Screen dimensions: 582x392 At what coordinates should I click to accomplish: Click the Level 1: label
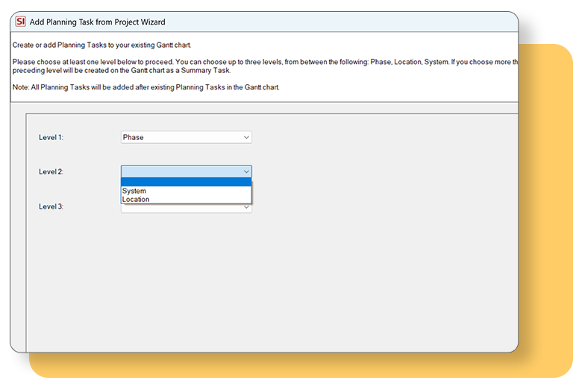point(51,137)
